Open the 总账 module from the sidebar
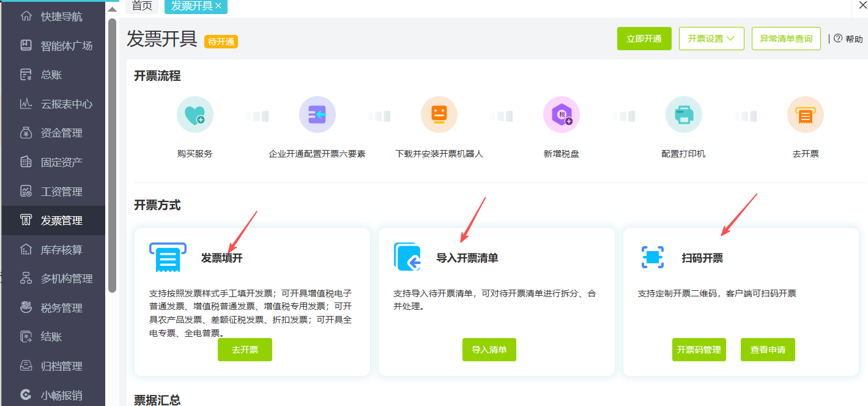 click(53, 74)
